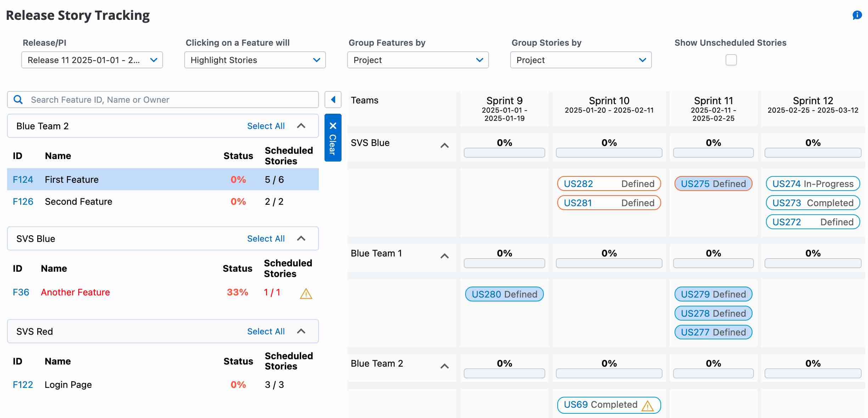The height and width of the screenshot is (418, 868).
Task: Open feature F36 link
Action: point(21,292)
